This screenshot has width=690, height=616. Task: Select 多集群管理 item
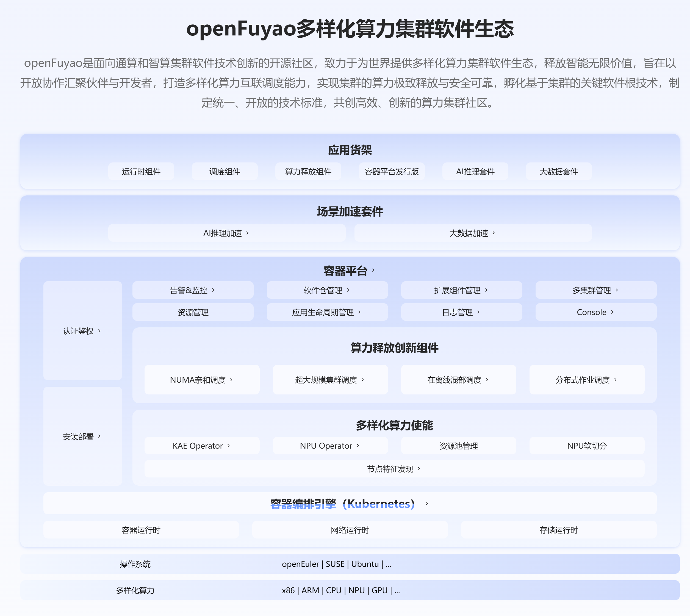[595, 290]
